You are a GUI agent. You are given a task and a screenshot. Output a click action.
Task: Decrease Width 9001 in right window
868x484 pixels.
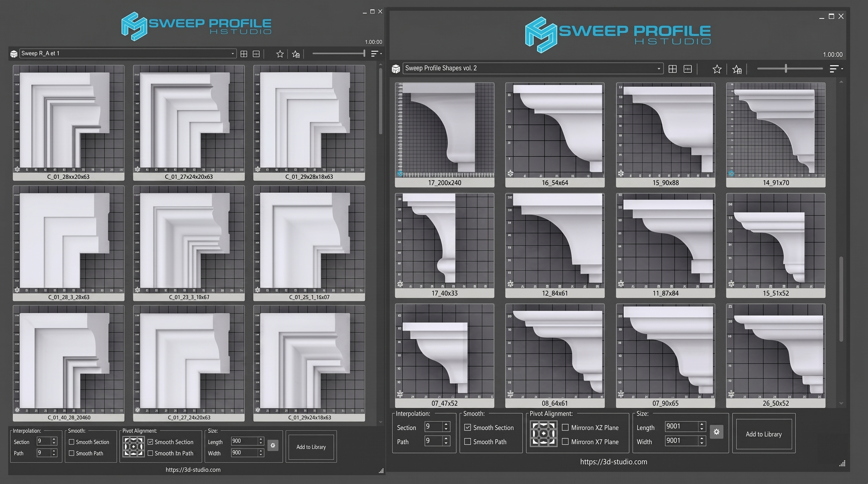(701, 443)
